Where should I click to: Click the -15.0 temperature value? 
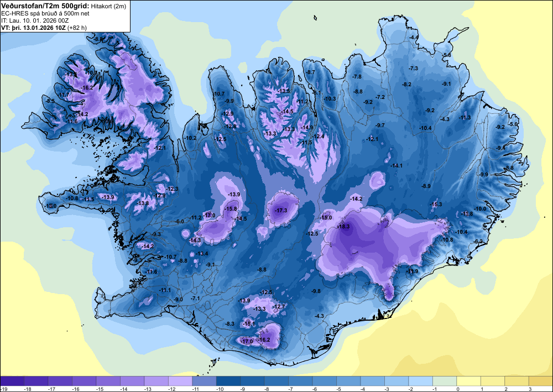pyautogui.click(x=326, y=218)
